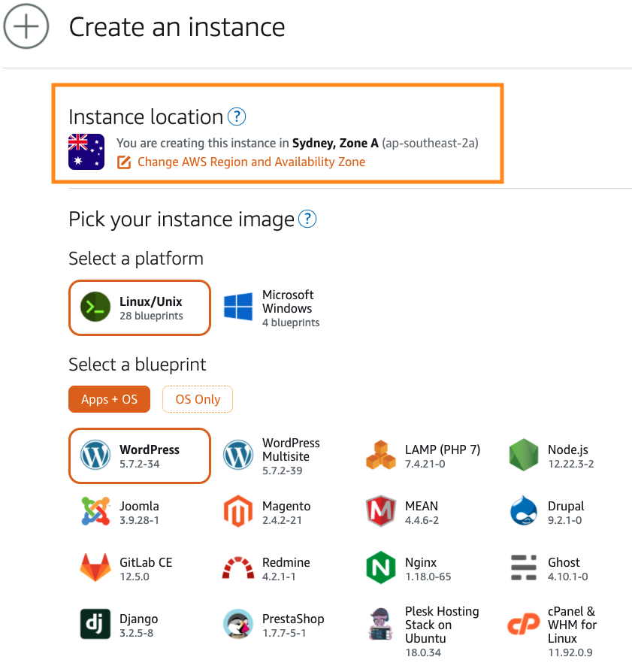This screenshot has height=672, width=632.
Task: Switch to the Apps + OS tab
Action: [109, 399]
